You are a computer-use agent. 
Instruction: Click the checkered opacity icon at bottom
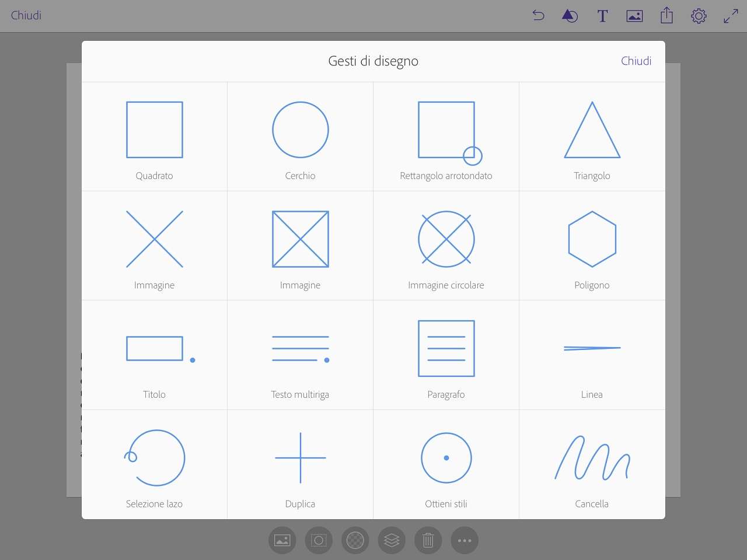click(355, 541)
